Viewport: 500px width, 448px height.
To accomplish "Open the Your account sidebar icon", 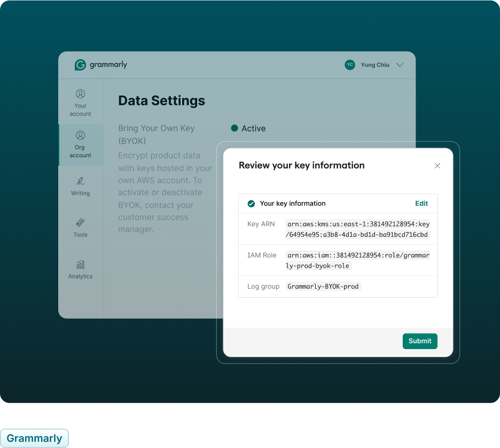I will click(x=80, y=94).
